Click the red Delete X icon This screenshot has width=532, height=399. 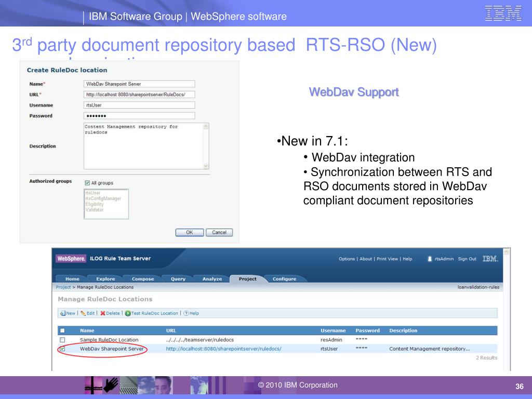tap(102, 313)
